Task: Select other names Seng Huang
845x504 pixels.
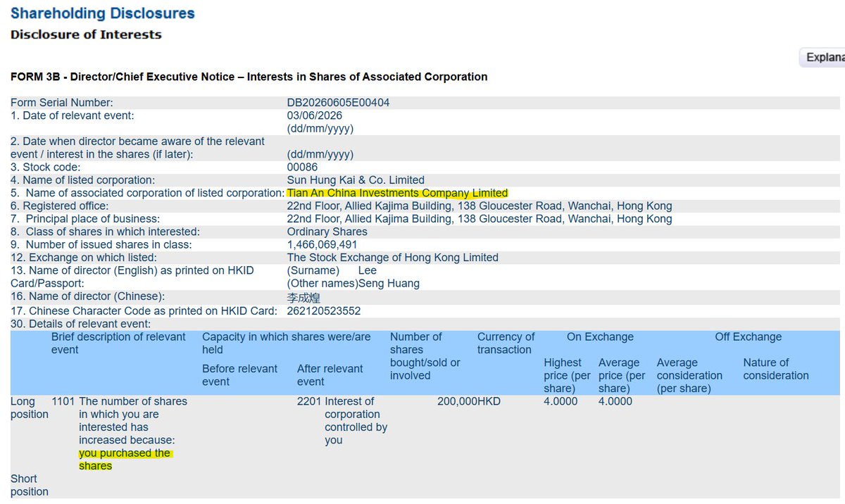Action: click(389, 284)
